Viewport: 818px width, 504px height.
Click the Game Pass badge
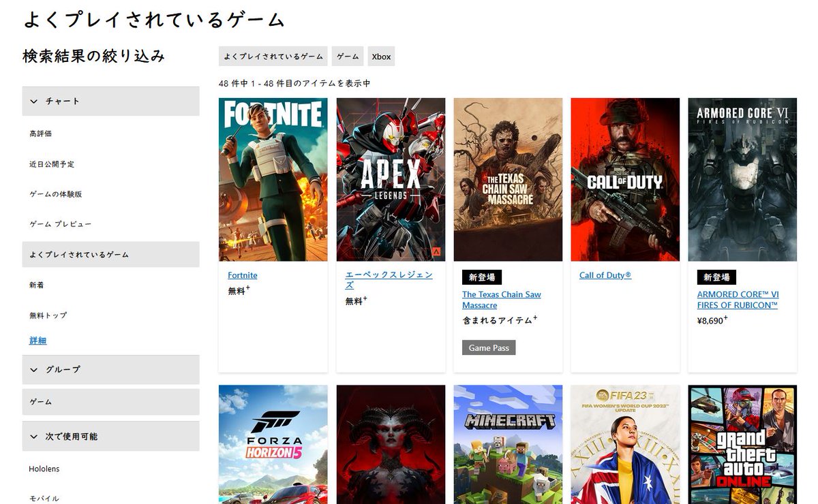[x=489, y=347]
